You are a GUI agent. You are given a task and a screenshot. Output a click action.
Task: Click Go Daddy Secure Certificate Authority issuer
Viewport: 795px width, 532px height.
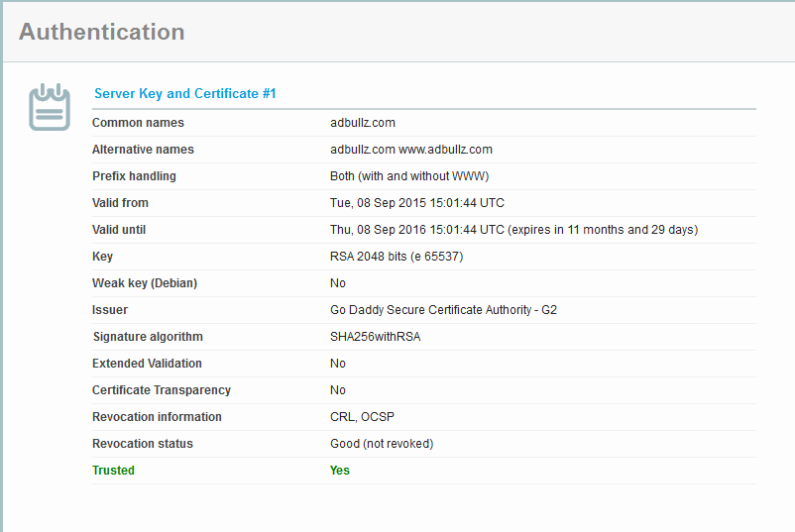(x=443, y=310)
